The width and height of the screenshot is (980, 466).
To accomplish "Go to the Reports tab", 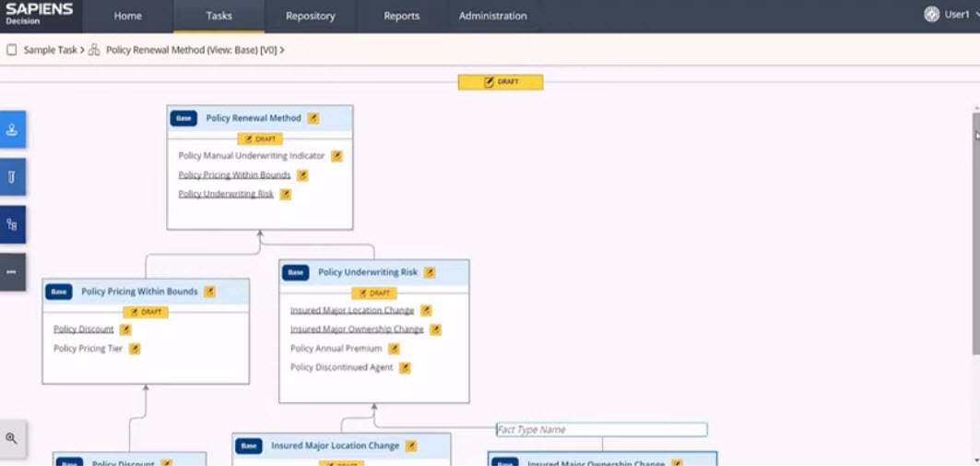I will click(x=401, y=16).
